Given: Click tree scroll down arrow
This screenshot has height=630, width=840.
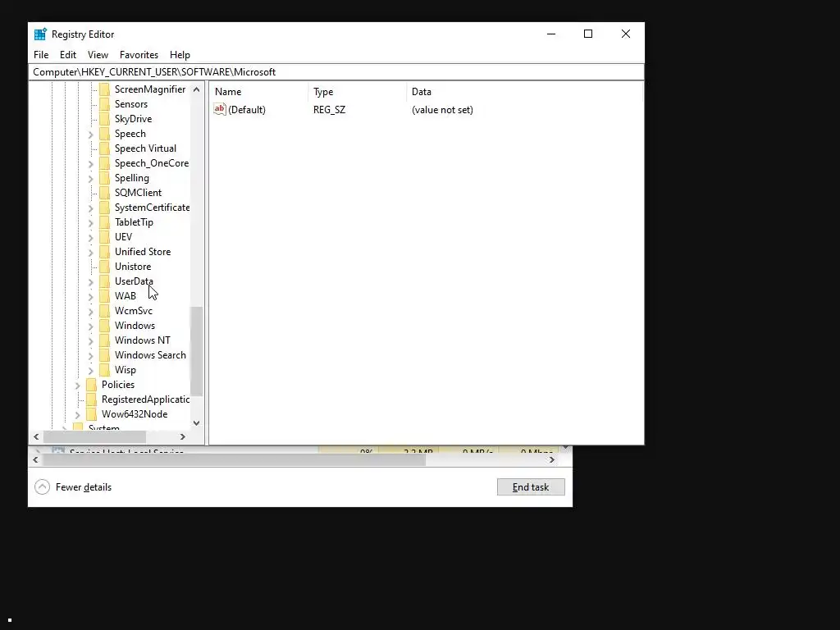Looking at the screenshot, I should [x=197, y=422].
